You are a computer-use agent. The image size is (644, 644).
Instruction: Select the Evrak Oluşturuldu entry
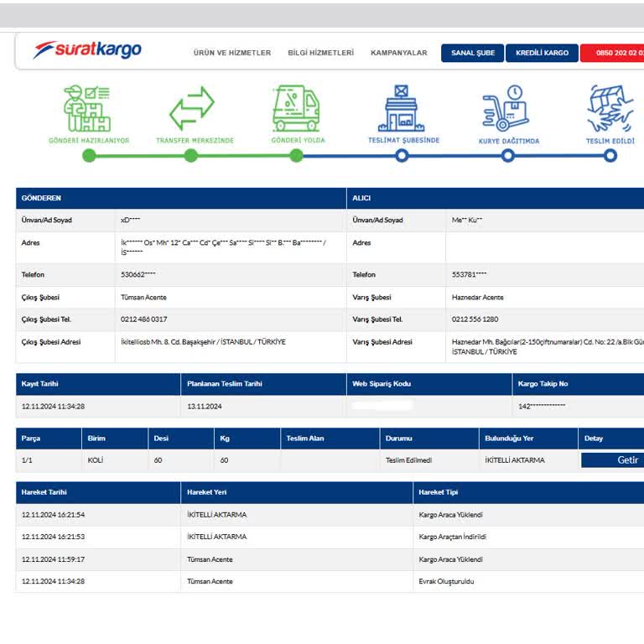pos(446,581)
